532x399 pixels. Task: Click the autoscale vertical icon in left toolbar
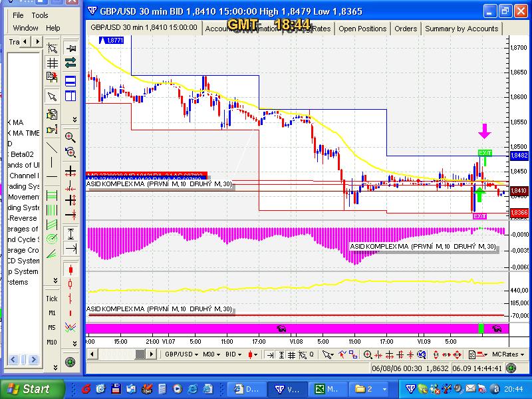70,233
